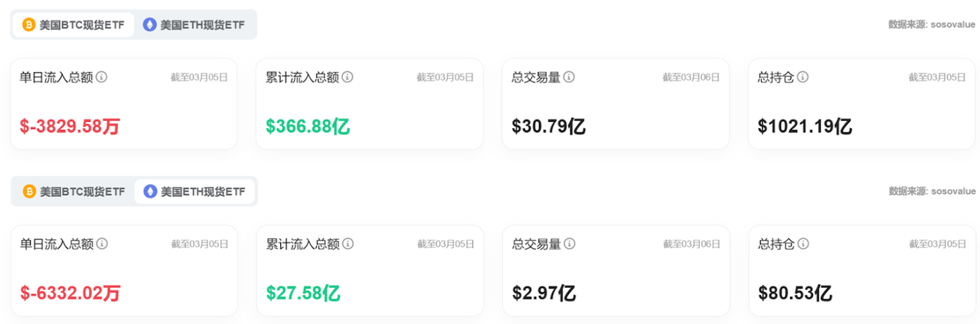Click info icon beside 总交易量 above $30.79亿
980x324 pixels.
(x=569, y=77)
